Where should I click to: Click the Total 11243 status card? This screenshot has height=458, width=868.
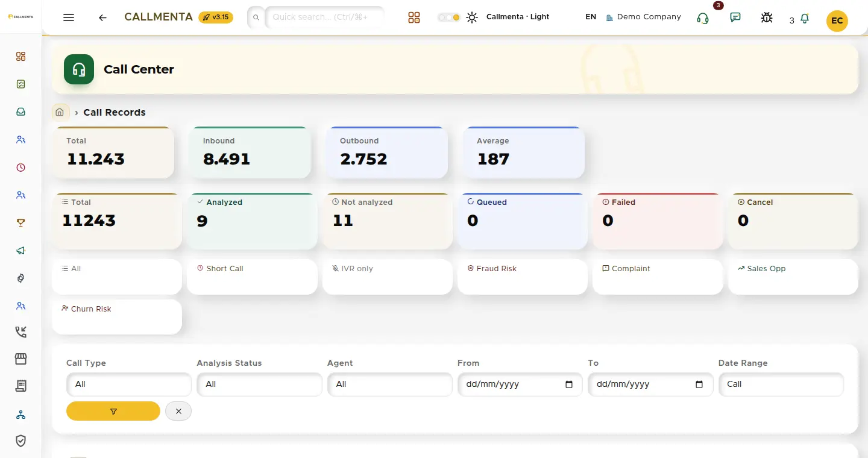point(117,221)
